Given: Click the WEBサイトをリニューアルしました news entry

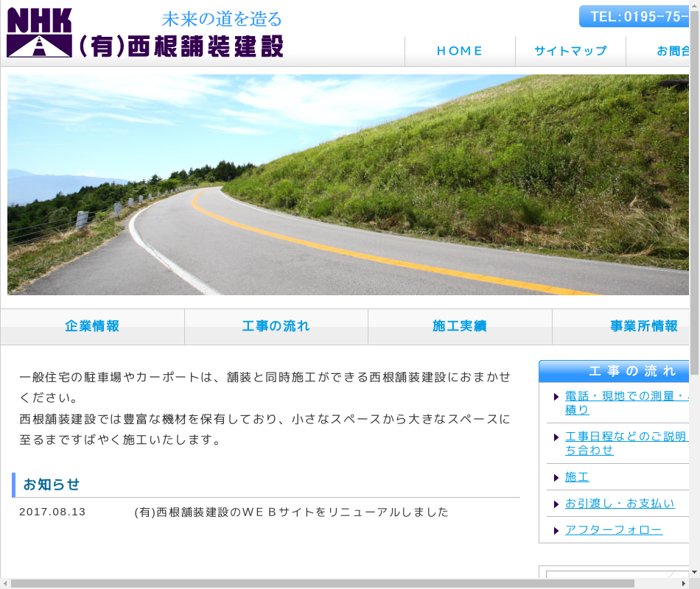Looking at the screenshot, I should pos(291,512).
